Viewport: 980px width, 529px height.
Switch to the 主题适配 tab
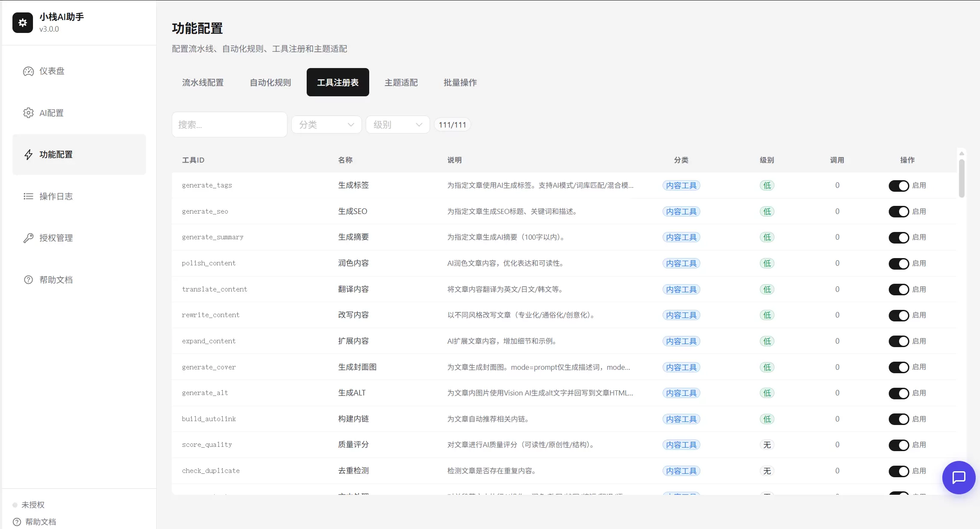coord(401,82)
